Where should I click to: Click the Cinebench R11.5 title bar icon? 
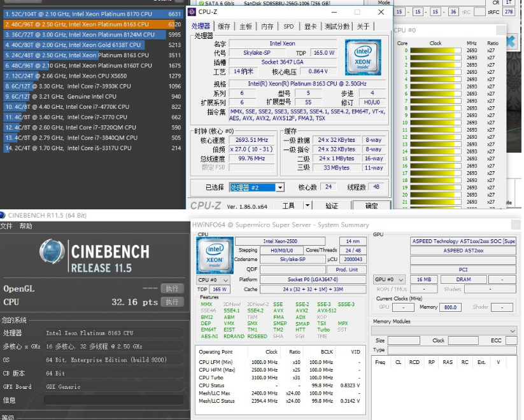pos(3,215)
